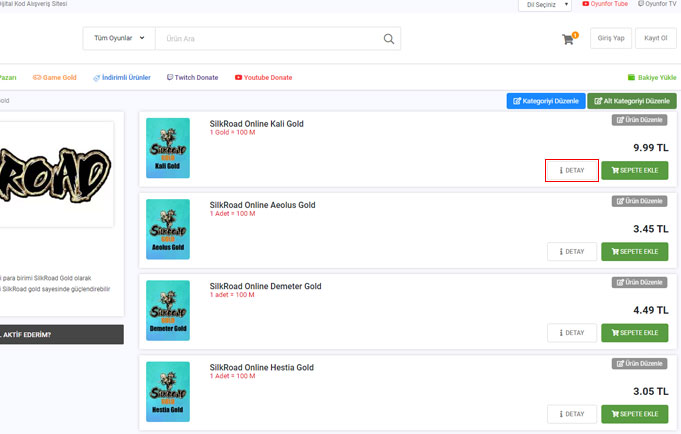The image size is (681, 434).
Task: Open the Game Gold menu item
Action: (x=54, y=77)
